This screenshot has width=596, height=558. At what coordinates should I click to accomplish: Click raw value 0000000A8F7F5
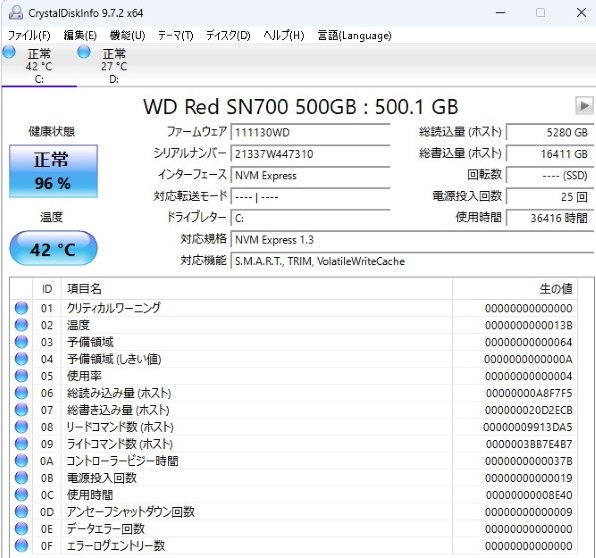(x=529, y=393)
